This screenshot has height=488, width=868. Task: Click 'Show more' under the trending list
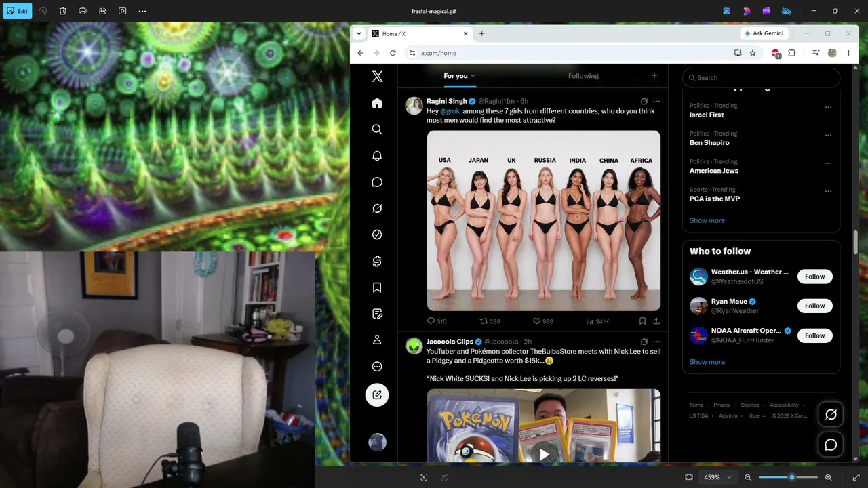click(707, 220)
